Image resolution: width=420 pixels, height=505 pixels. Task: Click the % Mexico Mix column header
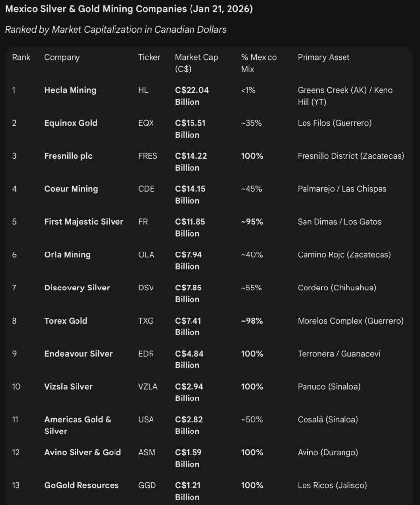tap(259, 63)
